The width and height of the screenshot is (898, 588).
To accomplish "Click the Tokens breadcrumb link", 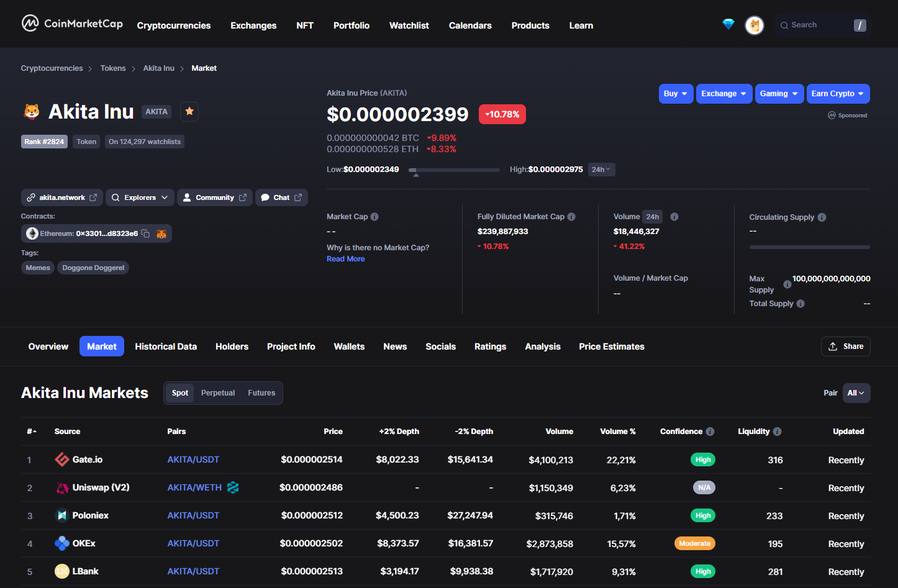I will point(113,68).
